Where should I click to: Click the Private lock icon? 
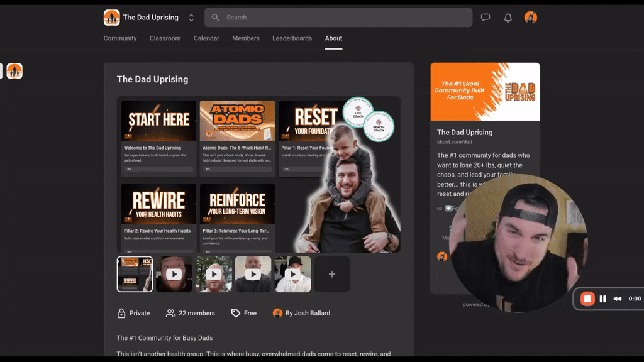121,313
